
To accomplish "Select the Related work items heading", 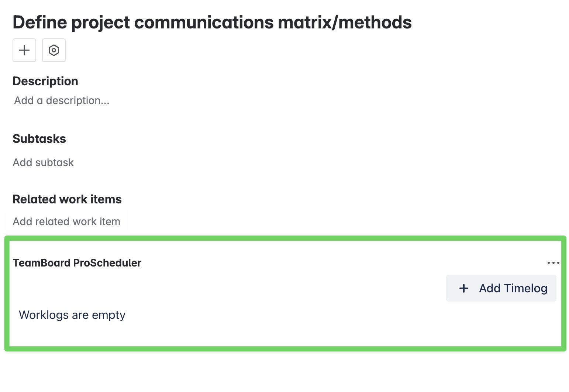I will tap(67, 199).
